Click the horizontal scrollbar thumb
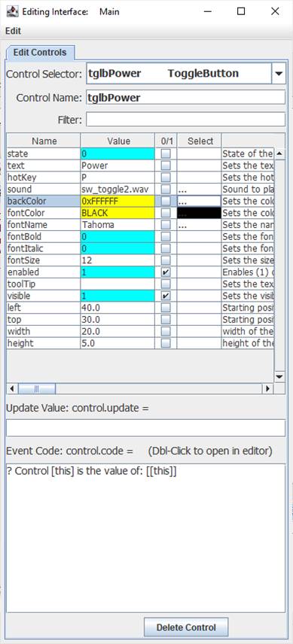293x644 pixels. pos(37,388)
